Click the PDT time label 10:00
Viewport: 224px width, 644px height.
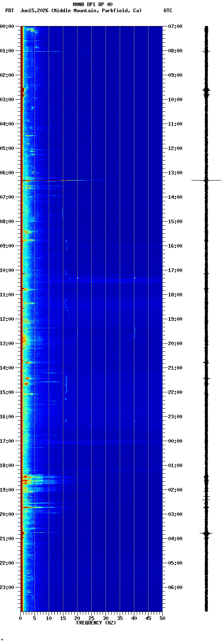pyautogui.click(x=7, y=270)
